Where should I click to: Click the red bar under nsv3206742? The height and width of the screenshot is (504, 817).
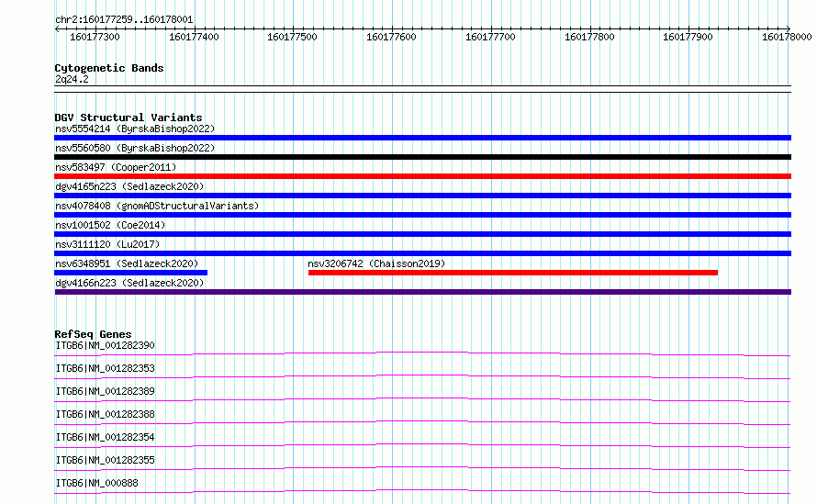coord(513,273)
